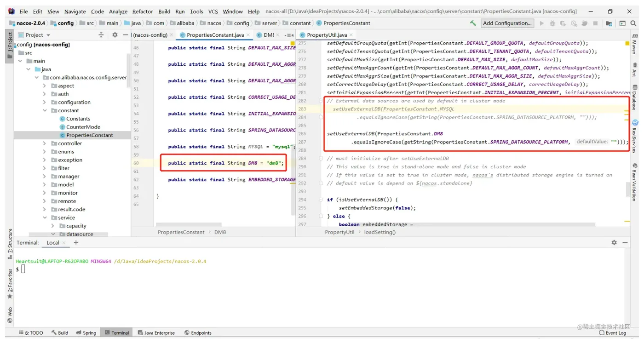The image size is (644, 343).
Task: Click the Add Configuration... button
Action: tap(507, 23)
